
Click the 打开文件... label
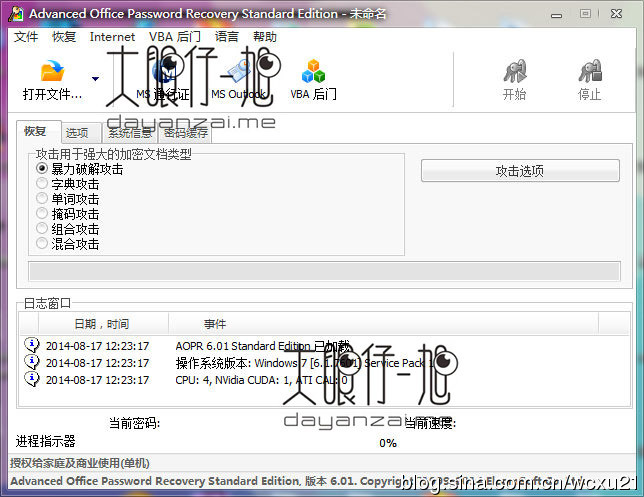(53, 94)
